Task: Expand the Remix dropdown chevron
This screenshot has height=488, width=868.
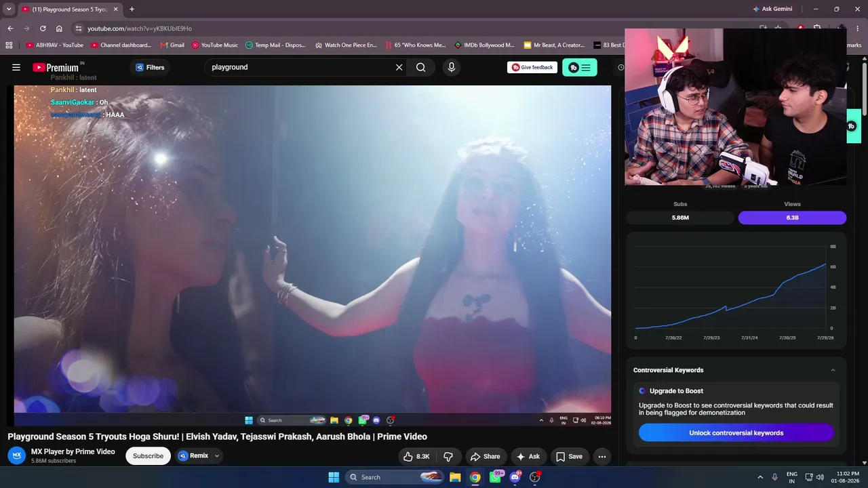Action: (x=217, y=455)
